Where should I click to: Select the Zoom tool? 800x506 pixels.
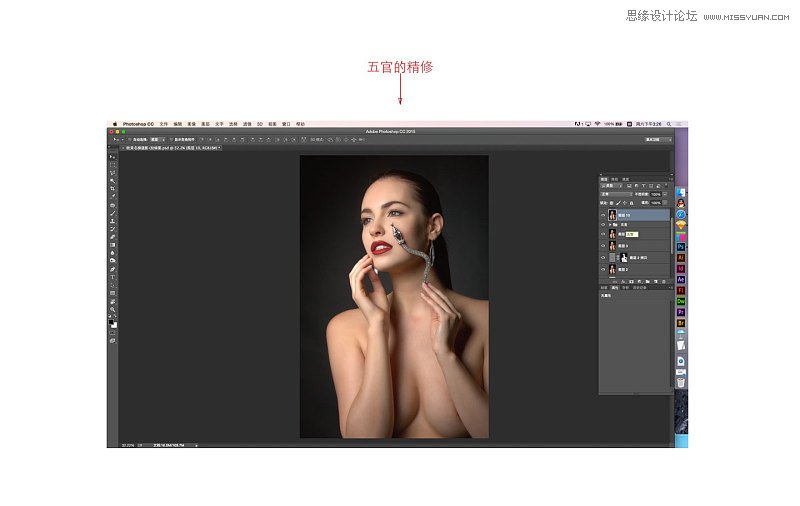click(112, 310)
